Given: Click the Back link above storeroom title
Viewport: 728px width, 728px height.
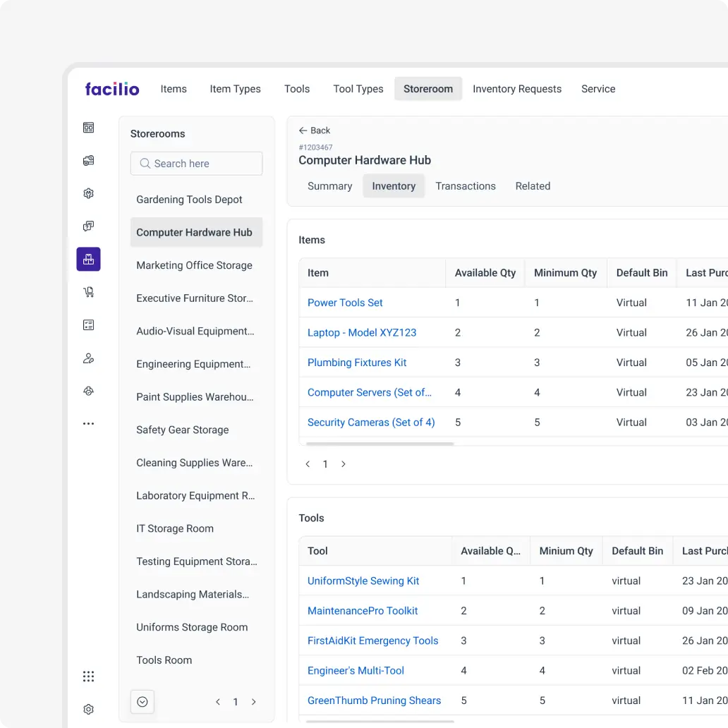Looking at the screenshot, I should click(x=315, y=131).
